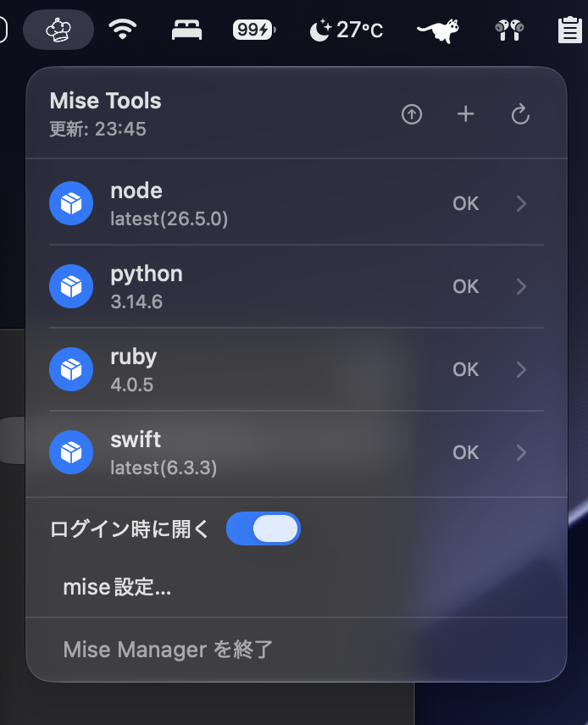Click the OK status for python

(x=466, y=286)
